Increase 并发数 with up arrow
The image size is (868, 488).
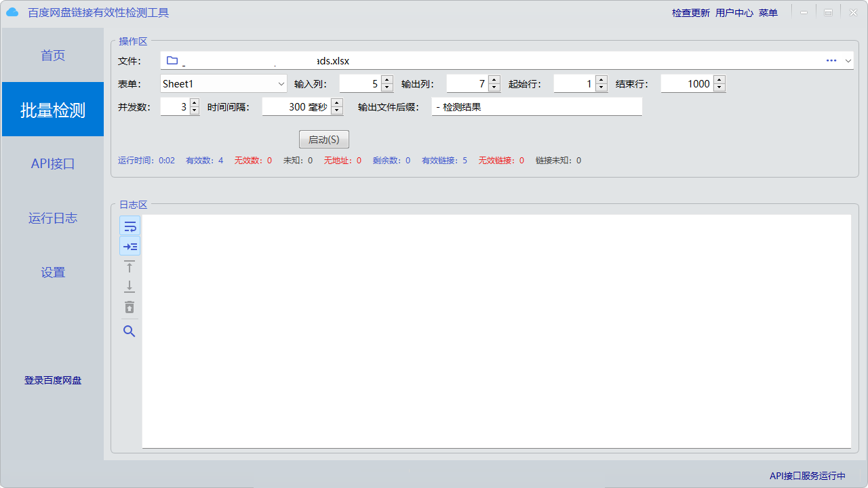195,103
